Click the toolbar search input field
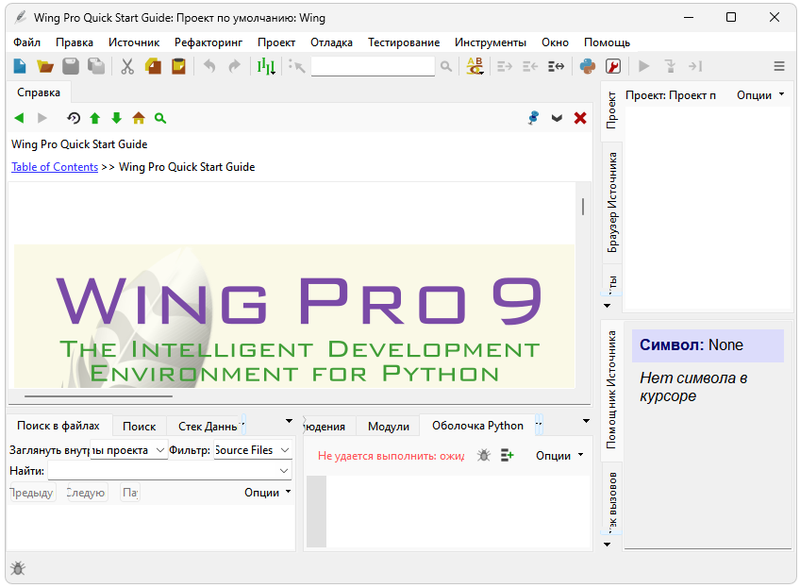 [x=372, y=66]
